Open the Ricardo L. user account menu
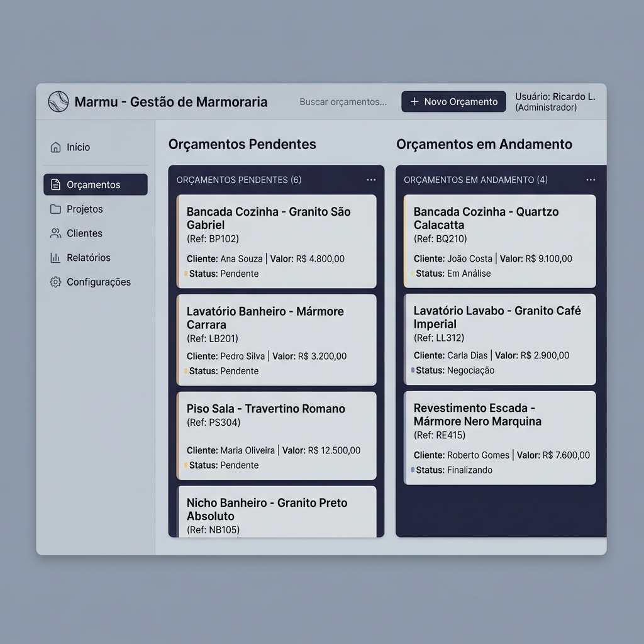Screen dimensions: 644x644 (x=555, y=102)
